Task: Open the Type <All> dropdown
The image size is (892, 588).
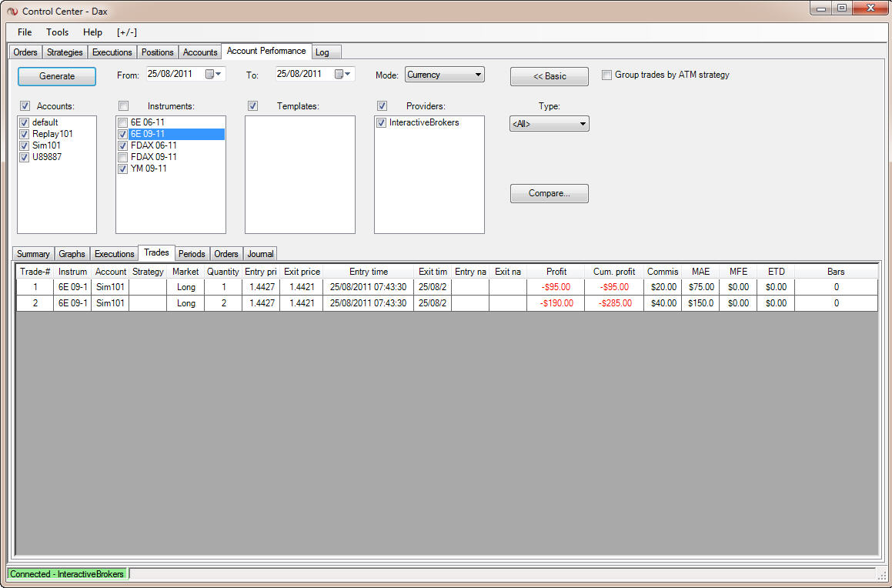Action: (x=549, y=123)
